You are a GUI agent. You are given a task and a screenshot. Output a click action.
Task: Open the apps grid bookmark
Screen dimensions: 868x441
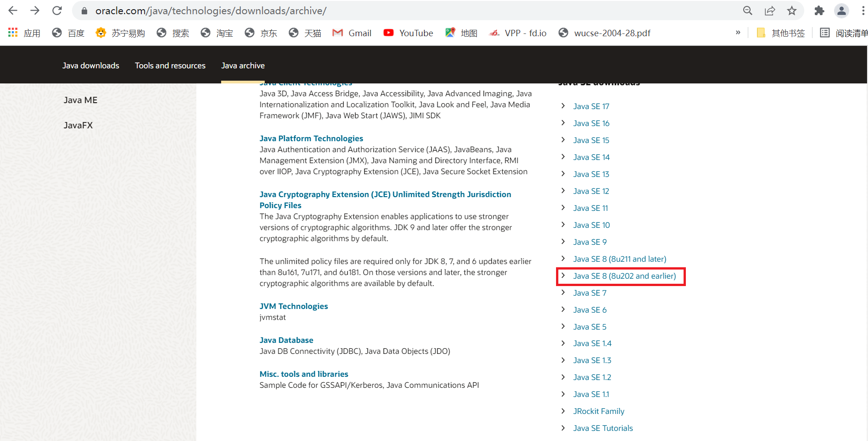click(x=24, y=33)
